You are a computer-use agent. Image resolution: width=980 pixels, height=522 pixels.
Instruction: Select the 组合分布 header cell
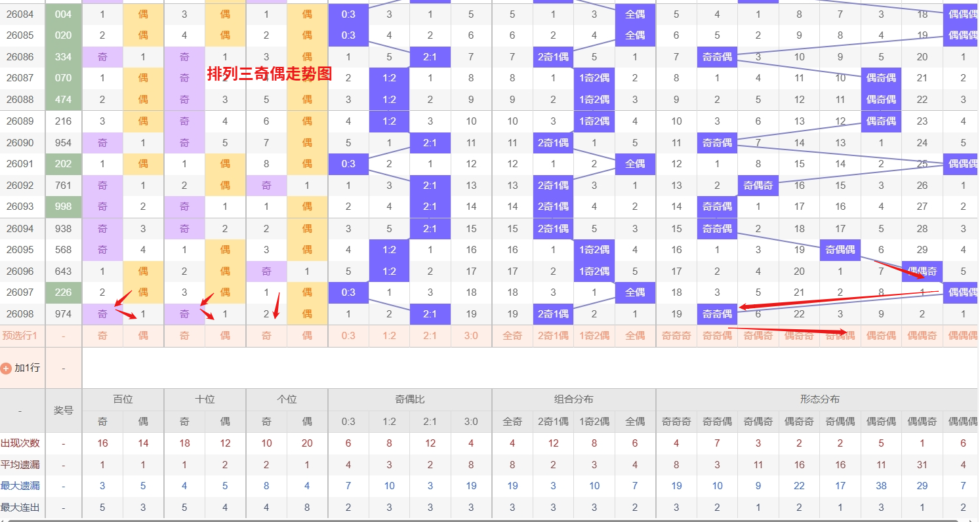pos(573,399)
